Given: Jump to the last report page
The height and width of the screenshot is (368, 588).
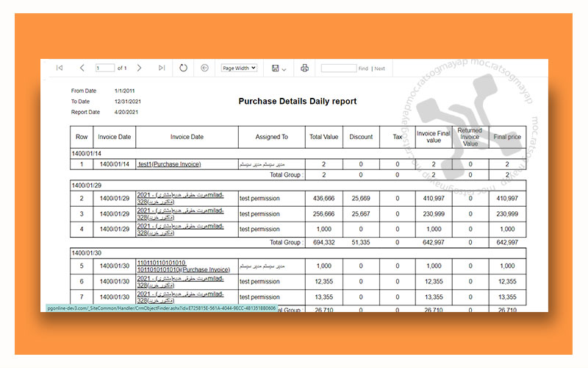Looking at the screenshot, I should [x=161, y=68].
